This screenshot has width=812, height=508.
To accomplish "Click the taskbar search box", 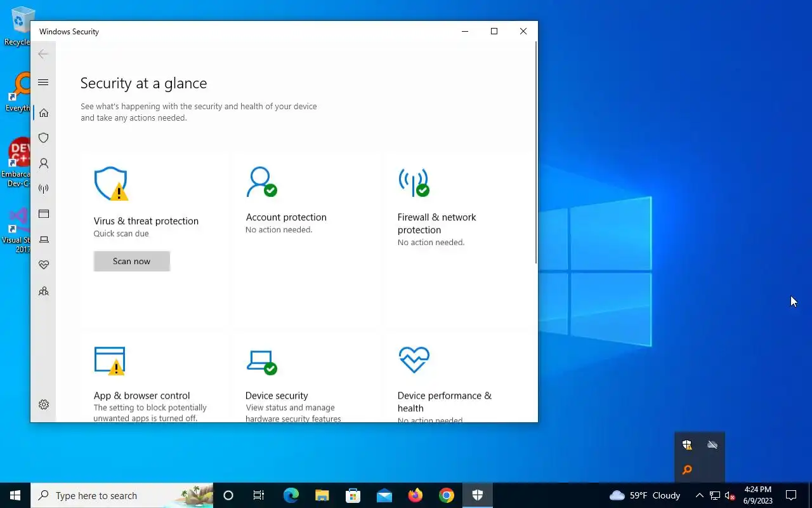I will (122, 495).
